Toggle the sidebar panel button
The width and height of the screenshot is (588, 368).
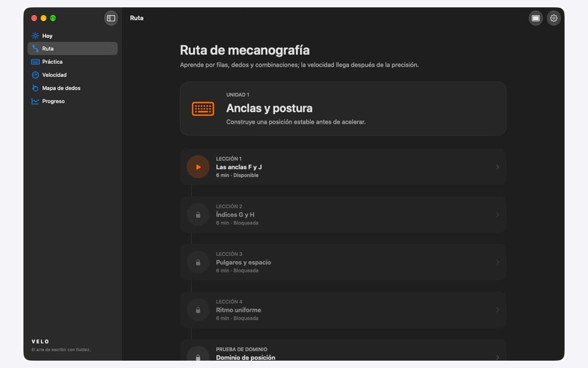(x=111, y=18)
